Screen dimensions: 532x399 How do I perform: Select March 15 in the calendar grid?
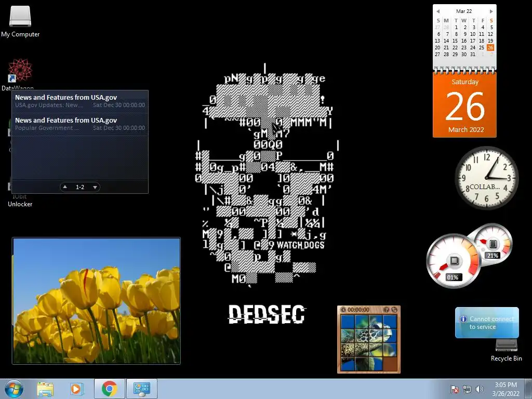(455, 41)
